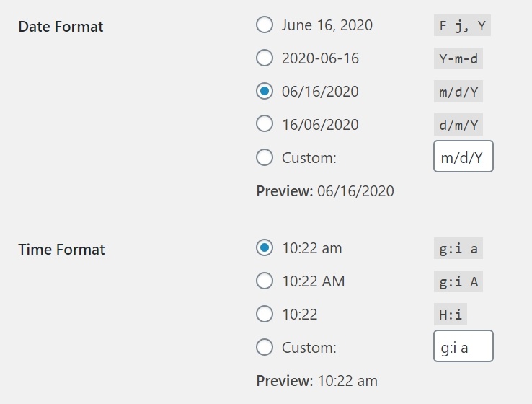Image resolution: width=532 pixels, height=404 pixels.
Task: Focus the custom time format input field
Action: (x=463, y=346)
